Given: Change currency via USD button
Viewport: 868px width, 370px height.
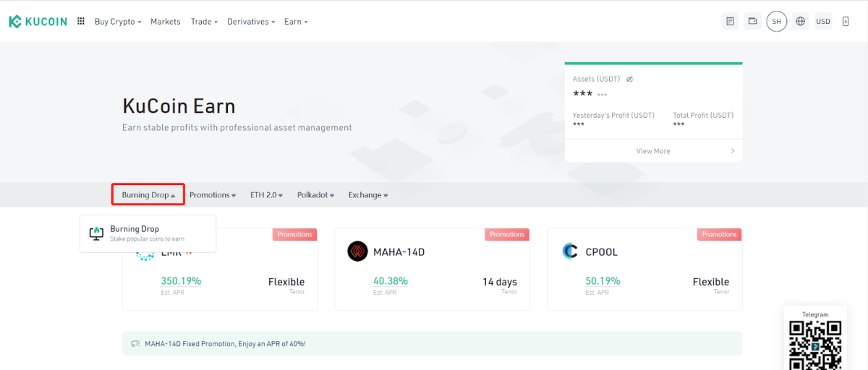Looking at the screenshot, I should (823, 22).
